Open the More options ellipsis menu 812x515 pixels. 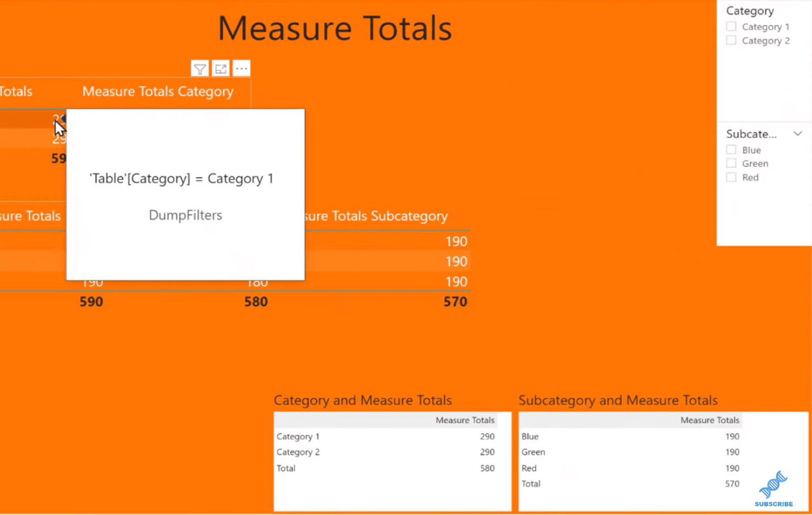pos(241,69)
